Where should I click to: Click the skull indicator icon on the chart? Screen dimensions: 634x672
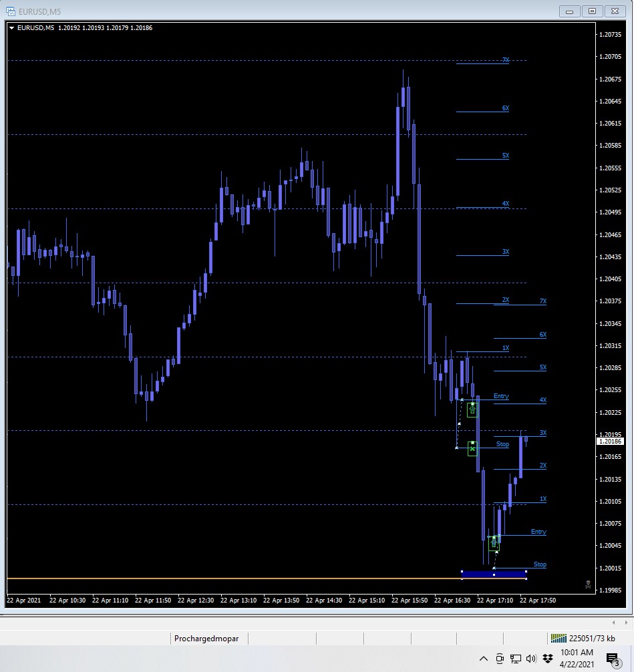(587, 584)
